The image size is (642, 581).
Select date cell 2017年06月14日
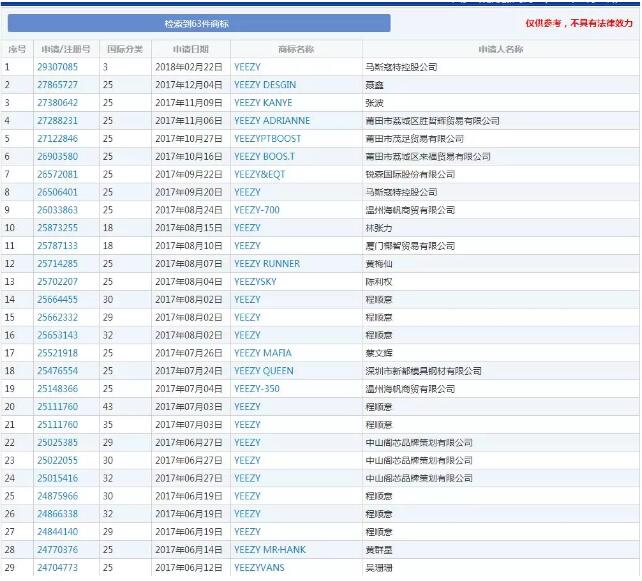189,550
